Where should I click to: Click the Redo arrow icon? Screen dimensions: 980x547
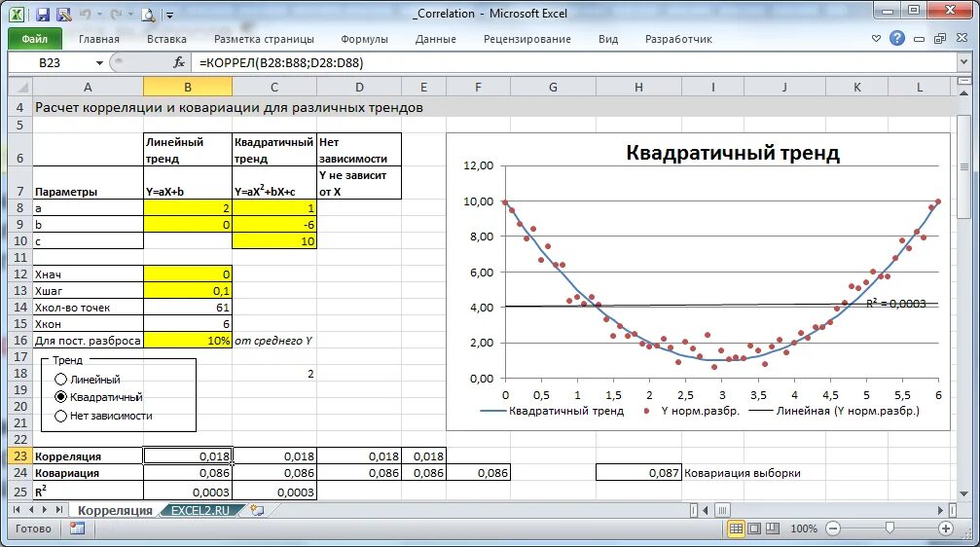coord(116,14)
